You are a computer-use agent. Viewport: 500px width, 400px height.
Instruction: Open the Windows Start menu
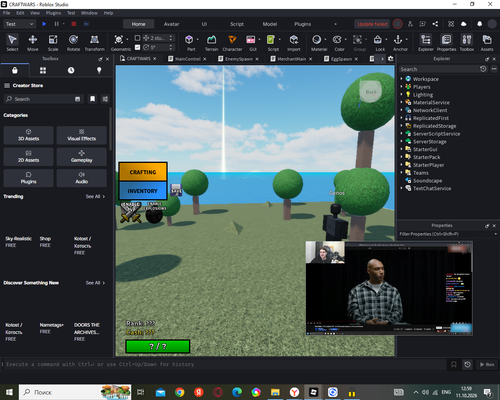point(9,392)
